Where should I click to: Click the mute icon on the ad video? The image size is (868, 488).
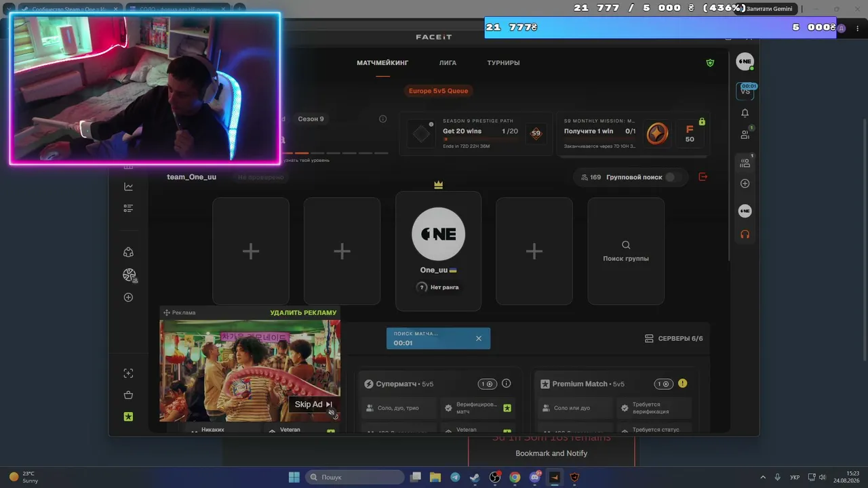[x=332, y=413]
